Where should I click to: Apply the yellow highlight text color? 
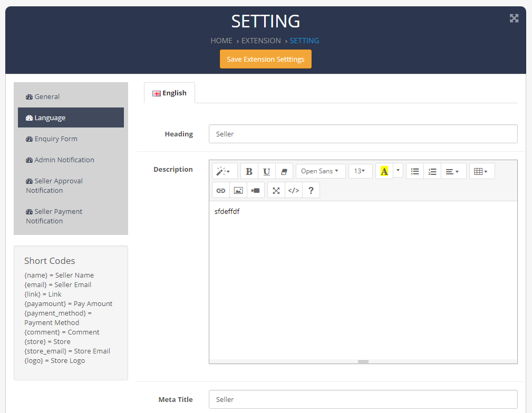384,171
